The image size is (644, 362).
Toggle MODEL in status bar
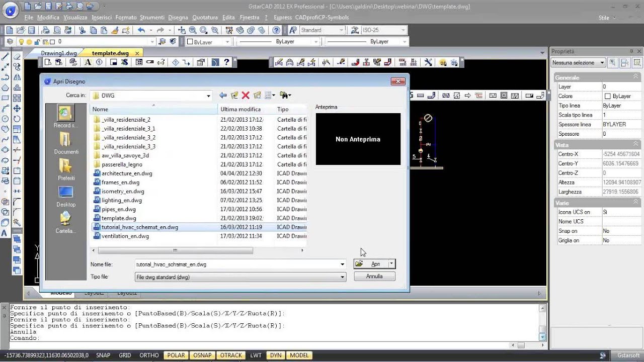tap(299, 355)
